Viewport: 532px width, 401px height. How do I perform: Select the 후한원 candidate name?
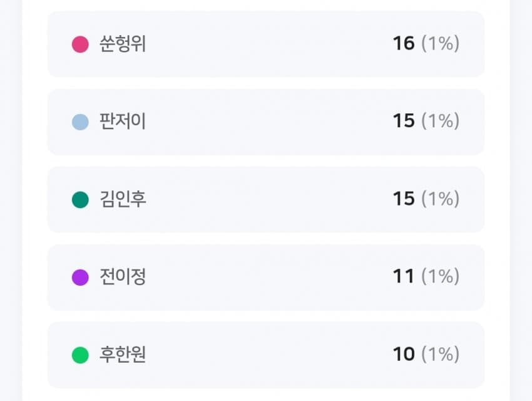click(123, 355)
